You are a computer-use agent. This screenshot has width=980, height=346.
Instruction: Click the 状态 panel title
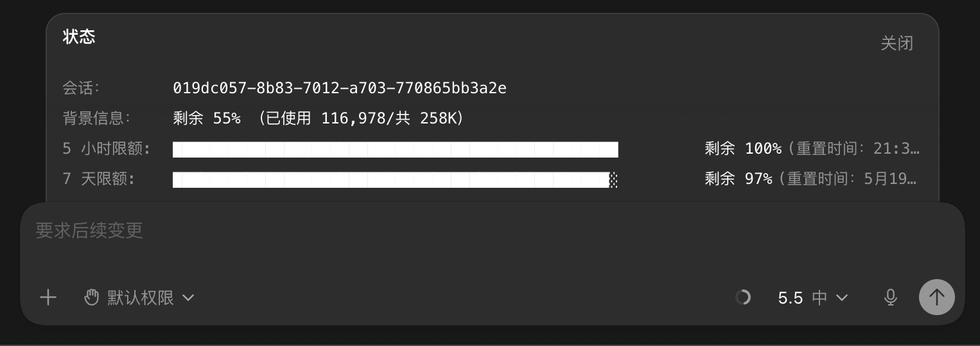click(x=79, y=37)
